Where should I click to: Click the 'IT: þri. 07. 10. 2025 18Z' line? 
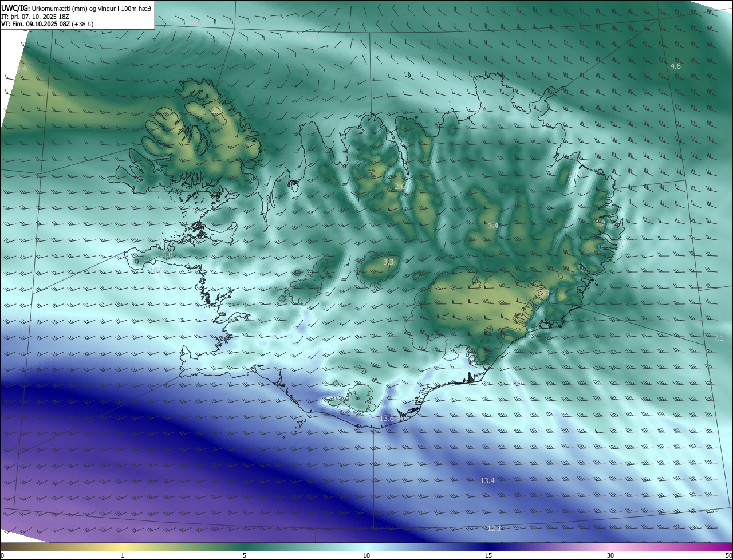click(x=35, y=17)
